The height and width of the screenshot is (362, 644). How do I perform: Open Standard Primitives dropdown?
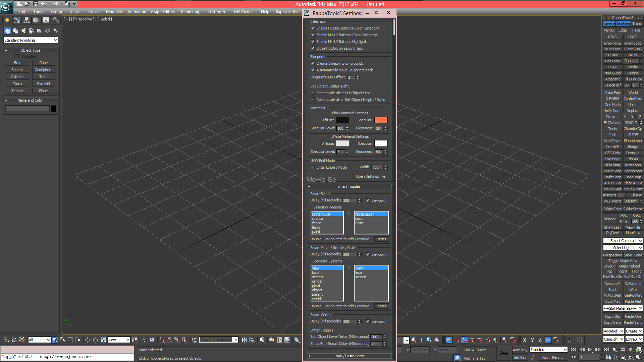tap(31, 40)
